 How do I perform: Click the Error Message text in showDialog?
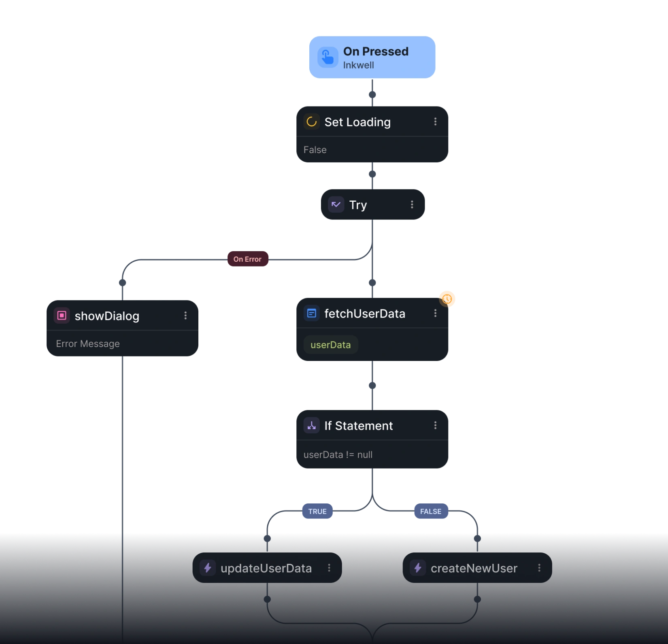tap(88, 343)
